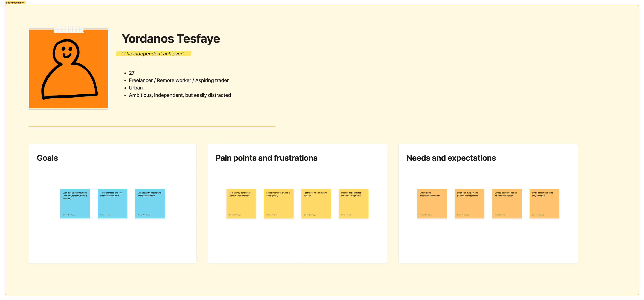Select 'Encouraging accountability system' sticky note
Viewport: 644px width, 300px height.
(x=432, y=203)
